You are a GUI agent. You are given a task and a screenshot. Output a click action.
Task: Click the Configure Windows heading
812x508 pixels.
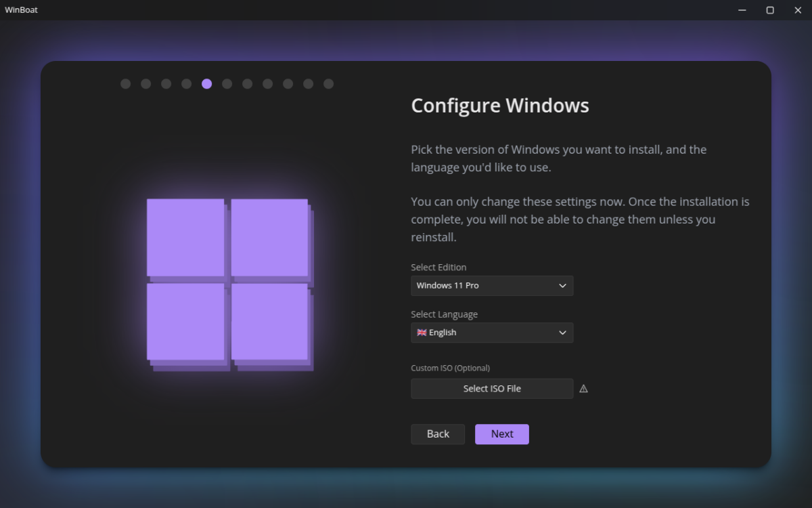click(x=500, y=106)
